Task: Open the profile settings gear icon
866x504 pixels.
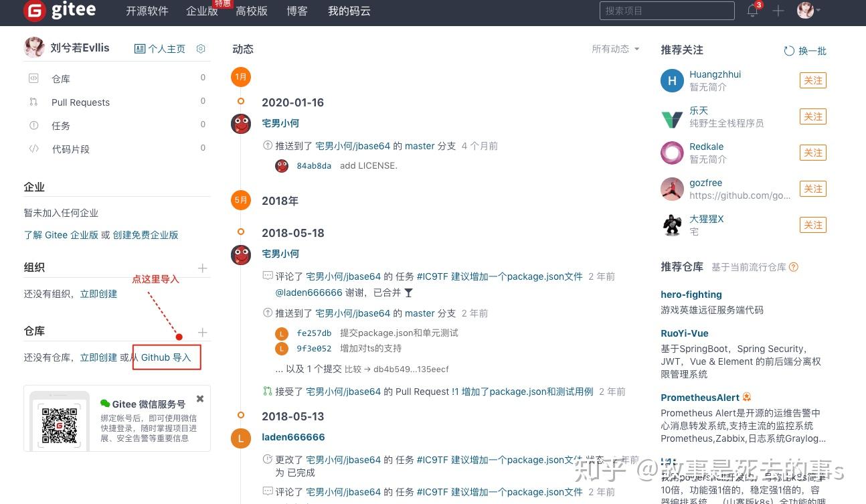Action: 201,49
